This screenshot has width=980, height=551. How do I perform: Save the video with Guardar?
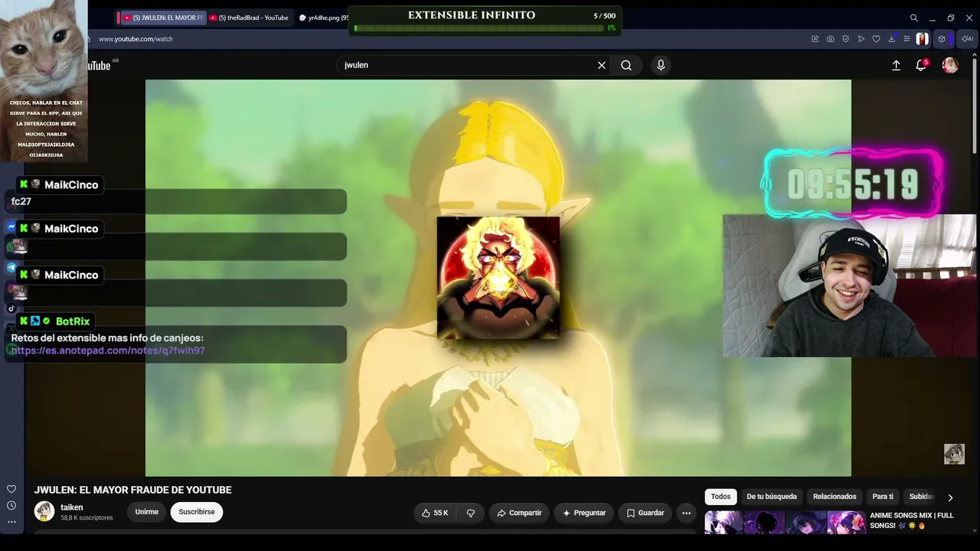click(x=645, y=513)
